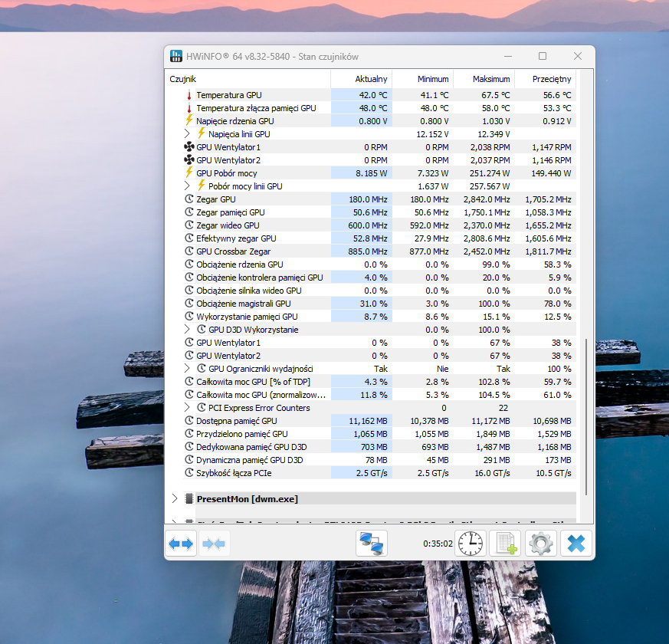Expand the PresentMon [dwm.exe] section
This screenshot has height=644, width=669.
pos(174,499)
